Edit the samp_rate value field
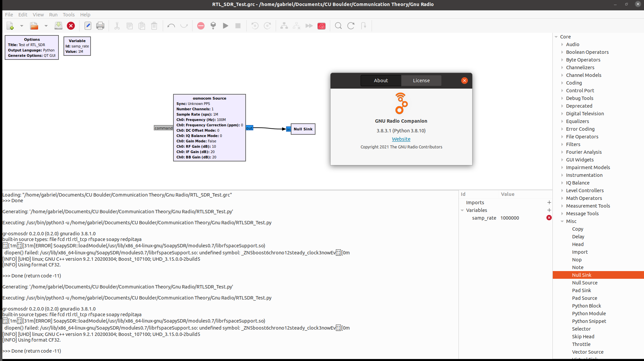This screenshot has height=361, width=644. (509, 218)
